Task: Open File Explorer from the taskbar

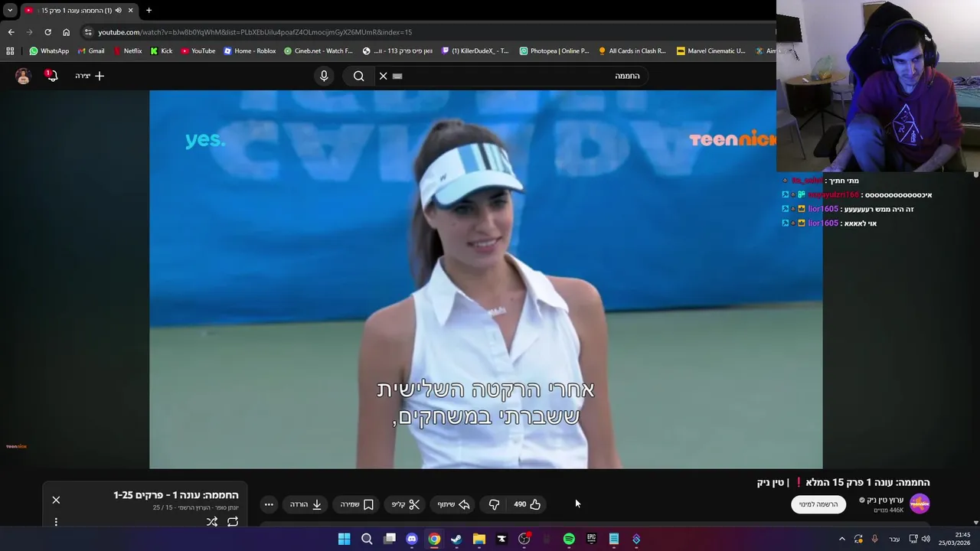Action: [x=479, y=539]
